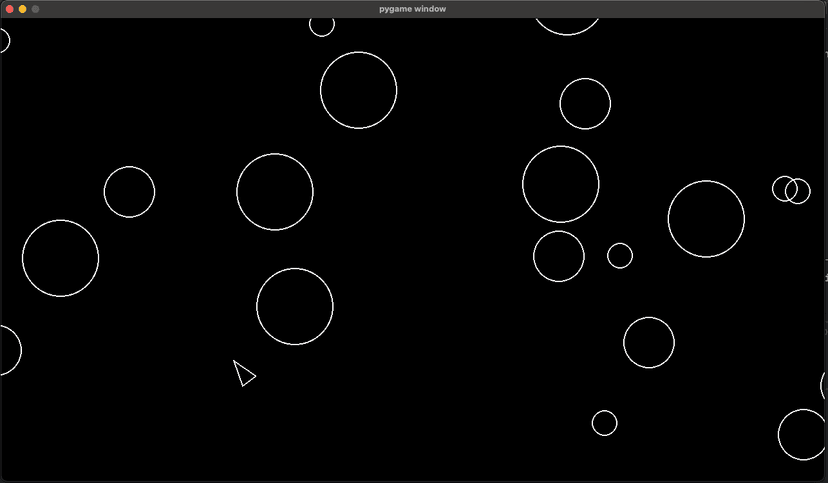
Task: Click the "pygame window" title bar text
Action: tap(413, 9)
